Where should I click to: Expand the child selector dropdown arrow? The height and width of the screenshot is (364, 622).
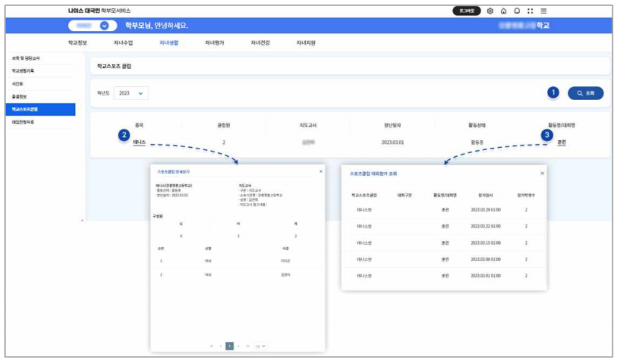coord(105,26)
